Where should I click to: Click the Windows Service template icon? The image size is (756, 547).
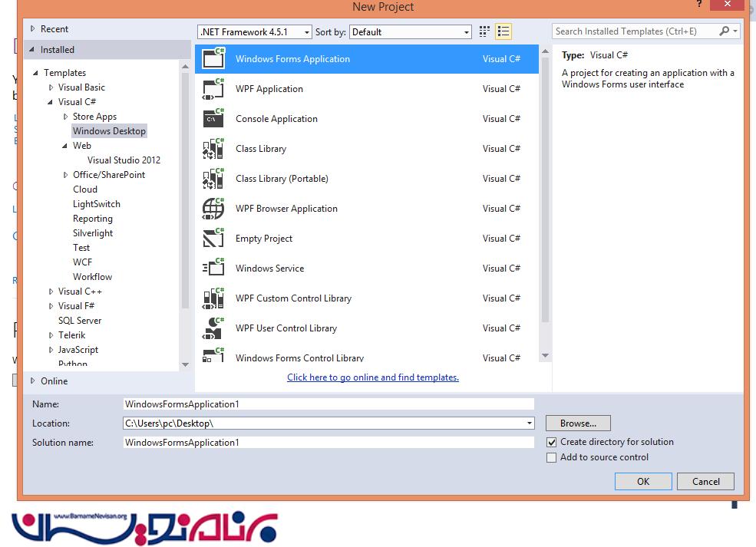pos(213,268)
